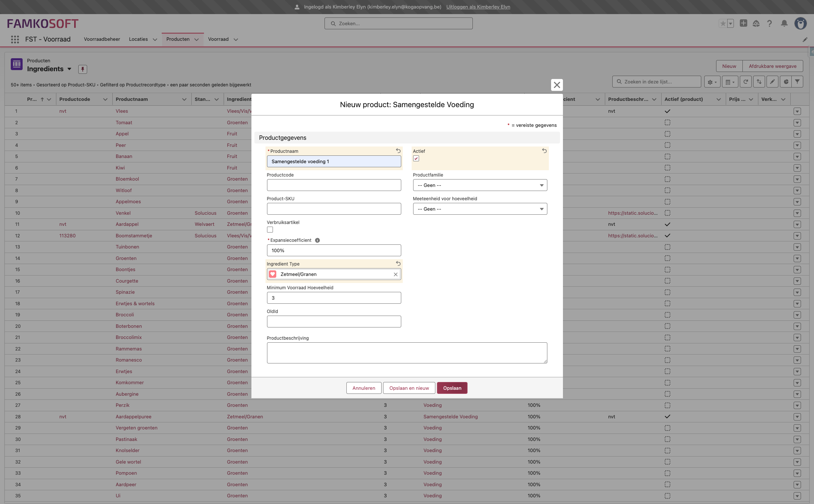Viewport: 814px width, 504px height.
Task: Click the Expansiecoefficient info icon
Action: (x=317, y=240)
